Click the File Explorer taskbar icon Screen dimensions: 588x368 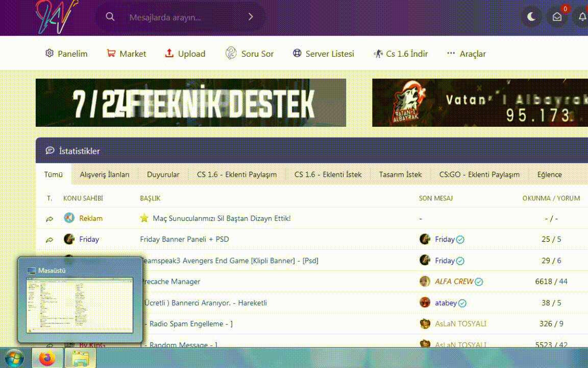point(80,358)
